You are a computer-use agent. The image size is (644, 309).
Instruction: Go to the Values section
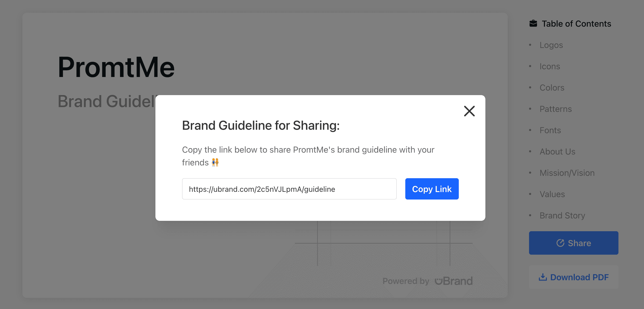552,194
